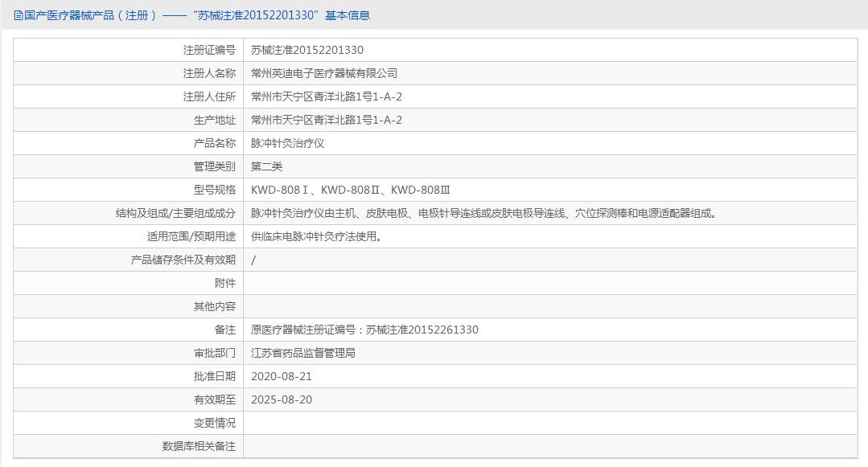
Task: Select the slash value in storage conditions row
Action: (x=253, y=260)
